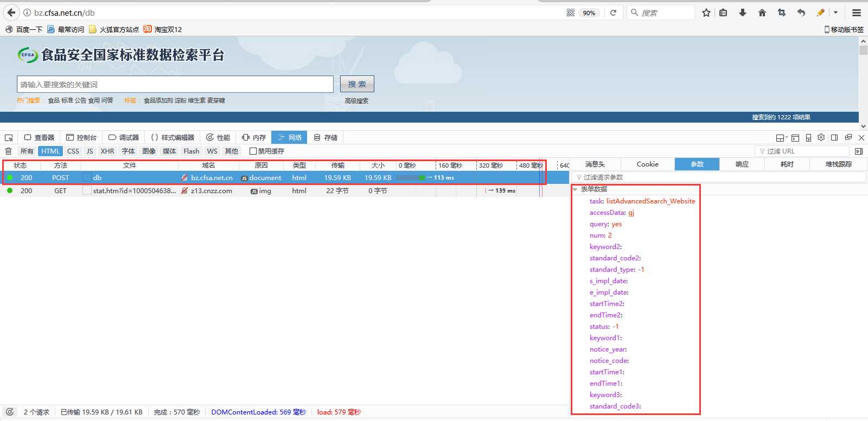
Task: Click the undo curved arrow toolbar icon
Action: coord(801,12)
